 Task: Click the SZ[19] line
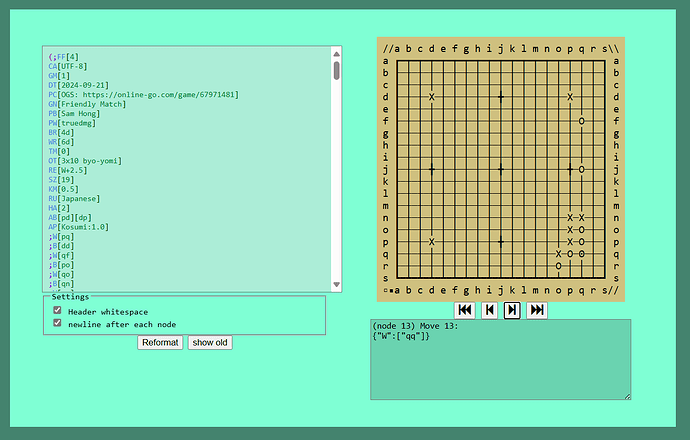point(61,180)
